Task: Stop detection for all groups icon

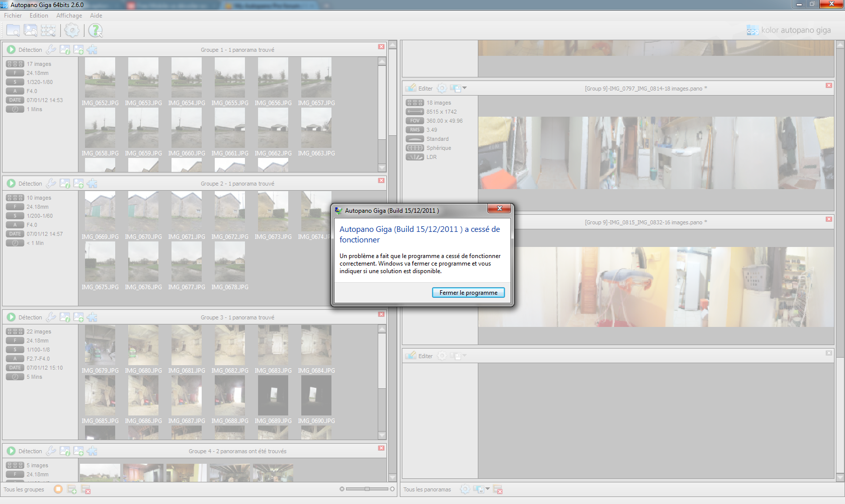Action: click(x=58, y=489)
